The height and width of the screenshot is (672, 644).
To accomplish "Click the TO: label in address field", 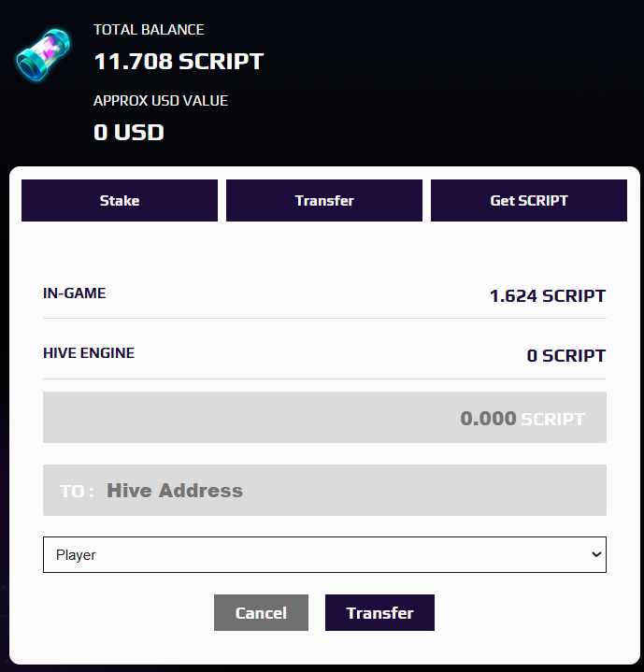I will (77, 491).
